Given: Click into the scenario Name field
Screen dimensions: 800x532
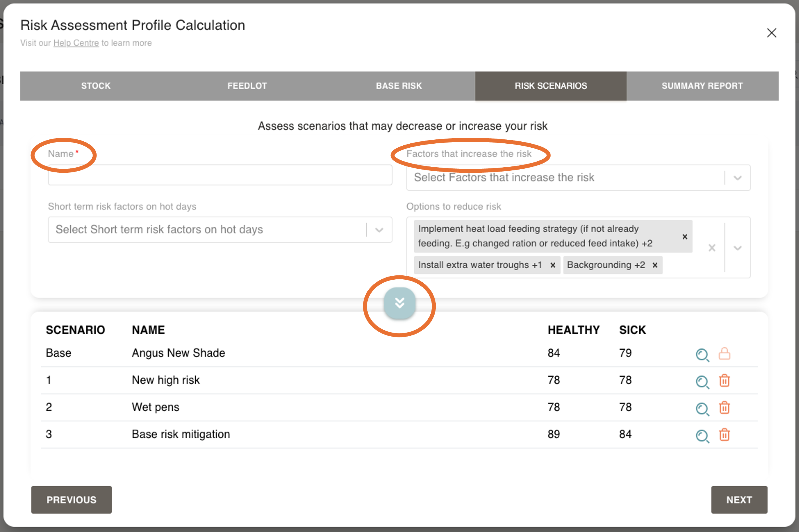Looking at the screenshot, I should click(x=220, y=176).
